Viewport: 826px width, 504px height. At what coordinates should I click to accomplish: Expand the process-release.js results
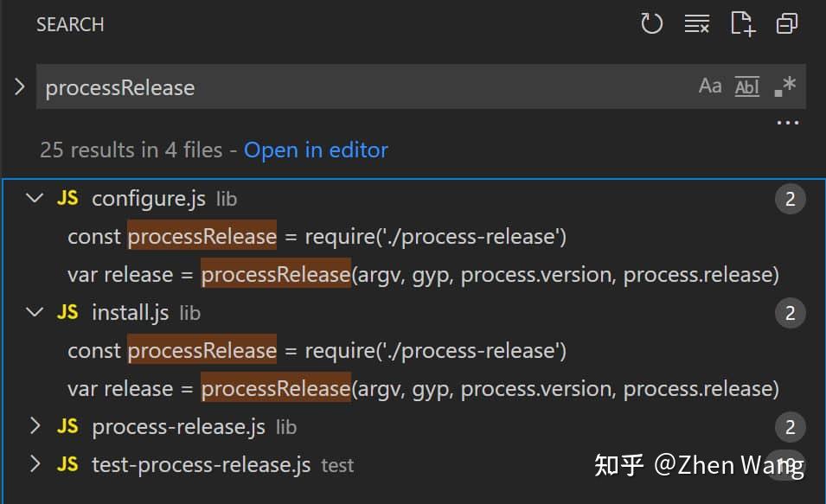coord(35,426)
